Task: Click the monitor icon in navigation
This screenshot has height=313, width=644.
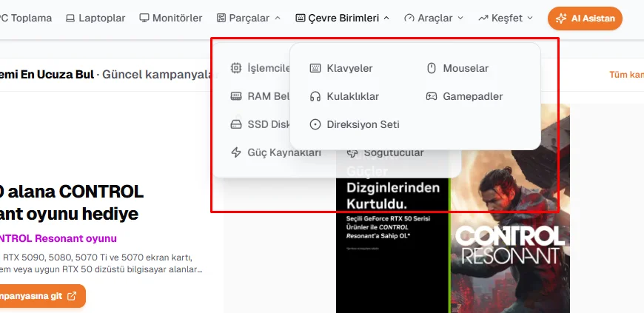Action: click(144, 18)
